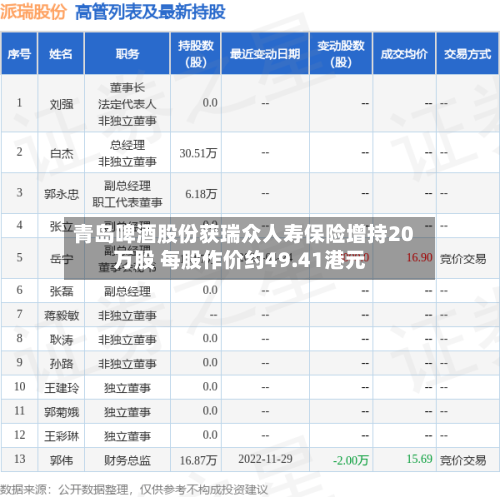Viewport: 500px width, 497px height.
Task: Select the name 郭永忠 in row 3
Action: click(x=61, y=194)
